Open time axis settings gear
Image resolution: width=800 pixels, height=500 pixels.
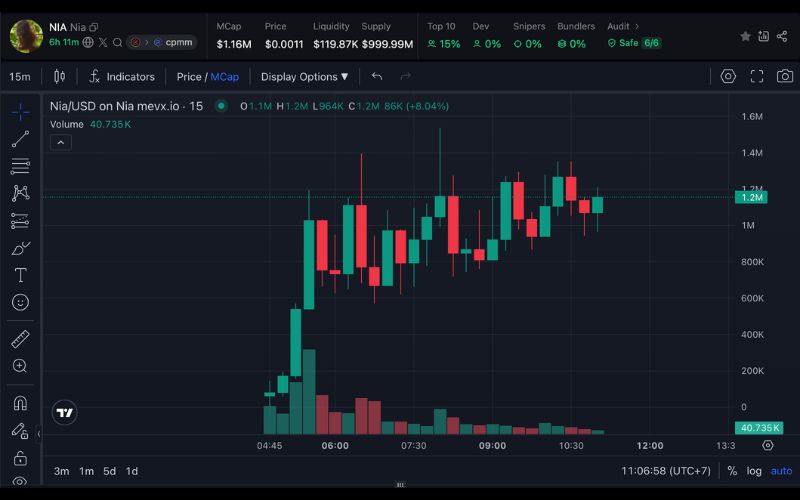pyautogui.click(x=767, y=445)
